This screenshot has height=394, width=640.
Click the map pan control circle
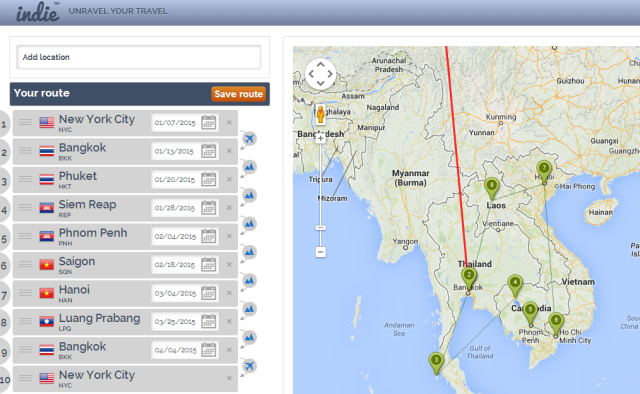pos(321,74)
